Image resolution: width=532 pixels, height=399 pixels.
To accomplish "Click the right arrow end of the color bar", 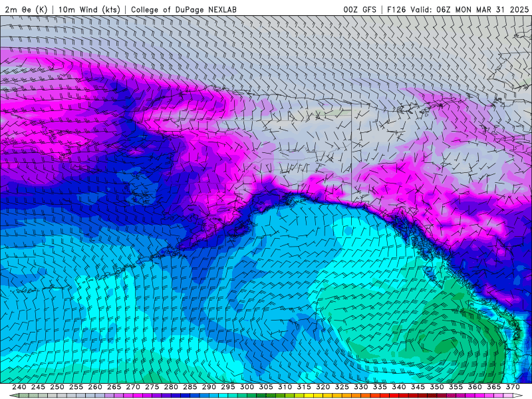I will coord(519,396).
